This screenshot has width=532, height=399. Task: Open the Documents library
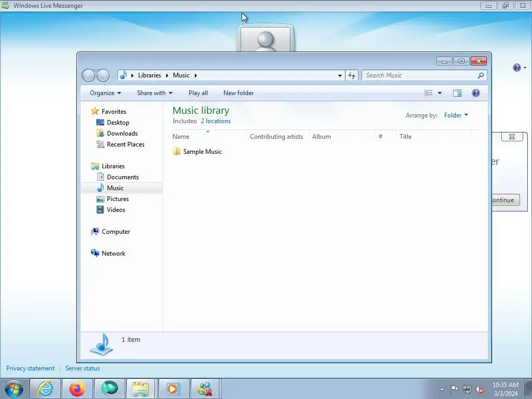[x=123, y=177]
